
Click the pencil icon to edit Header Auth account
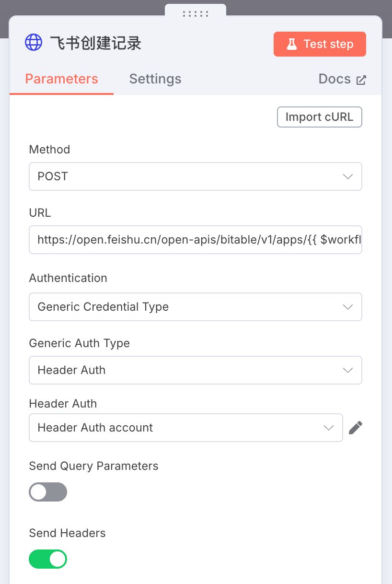356,427
